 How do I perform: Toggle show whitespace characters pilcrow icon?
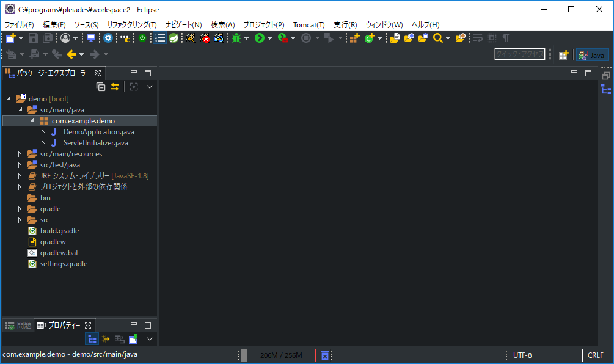(x=506, y=38)
